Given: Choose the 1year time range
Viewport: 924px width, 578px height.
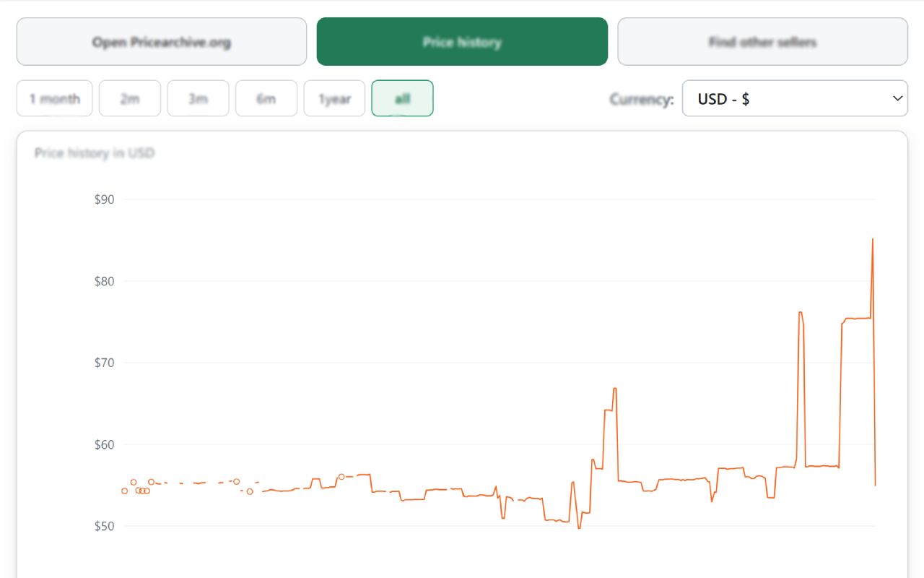Looking at the screenshot, I should (334, 98).
